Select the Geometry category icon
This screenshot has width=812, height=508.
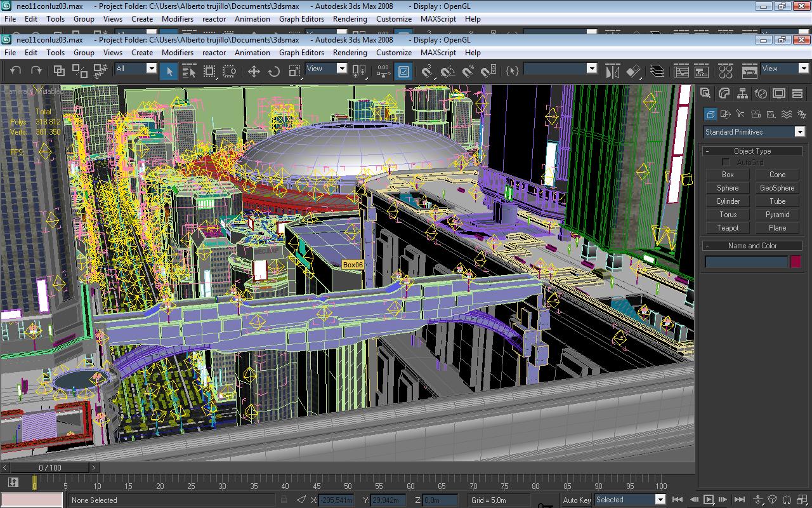coord(710,114)
